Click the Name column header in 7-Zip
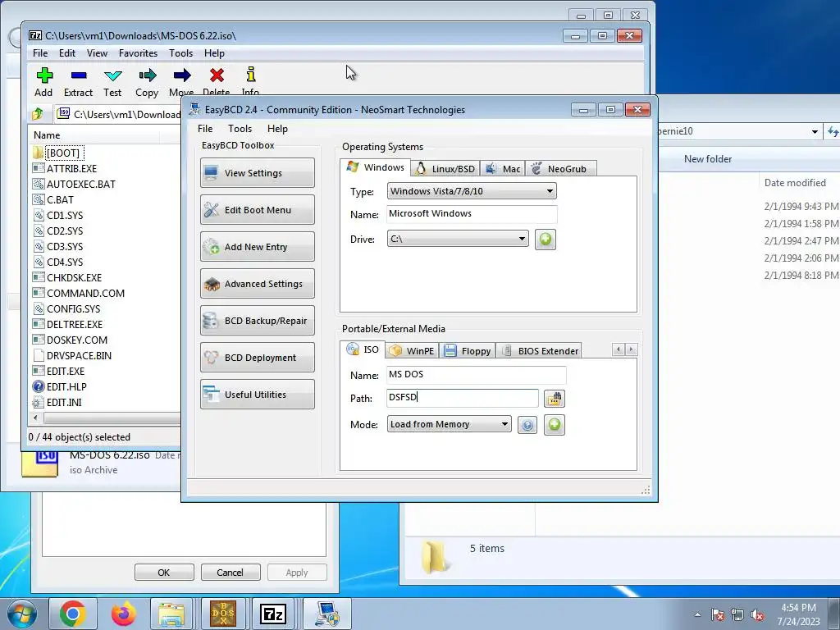 pyautogui.click(x=94, y=135)
